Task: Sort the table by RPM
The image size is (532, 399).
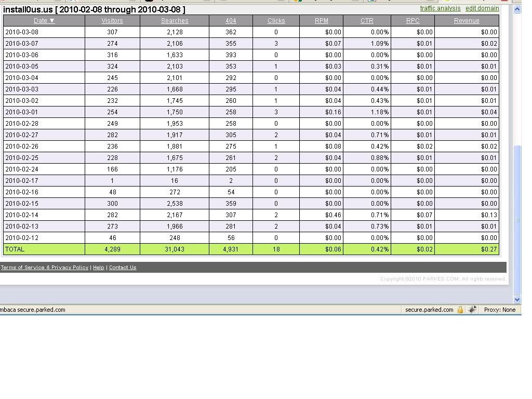Action: [321, 21]
